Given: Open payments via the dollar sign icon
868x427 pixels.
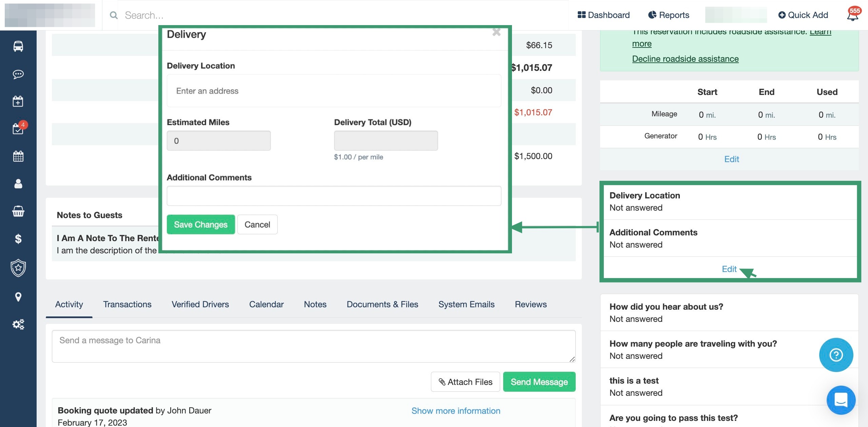Looking at the screenshot, I should 18,239.
